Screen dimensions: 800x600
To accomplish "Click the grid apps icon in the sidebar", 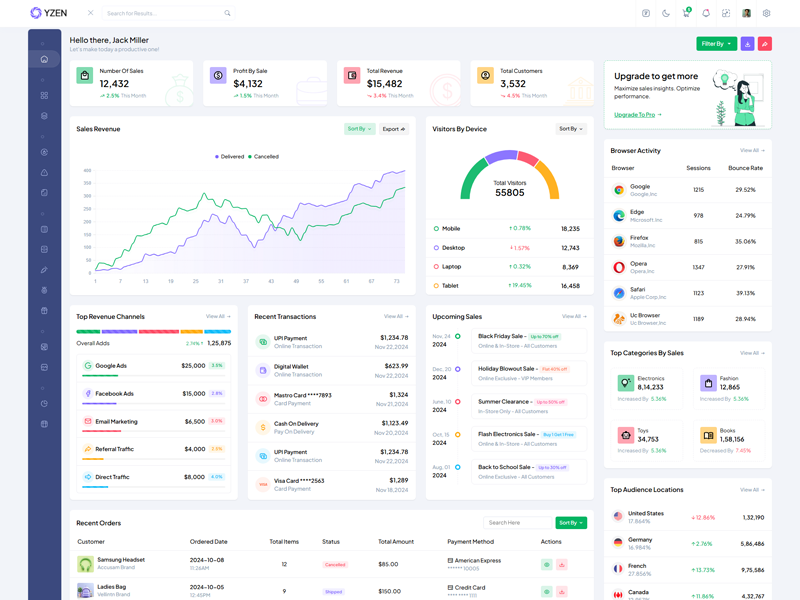I will click(44, 96).
